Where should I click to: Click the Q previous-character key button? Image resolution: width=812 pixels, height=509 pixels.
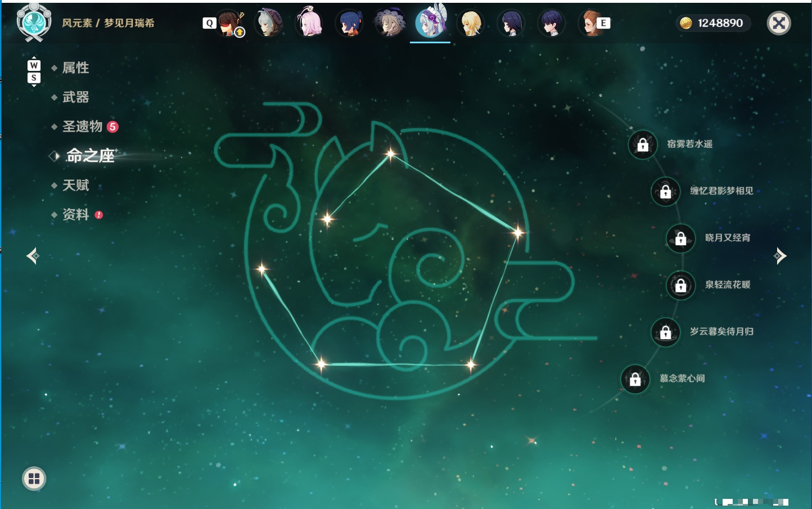click(209, 23)
